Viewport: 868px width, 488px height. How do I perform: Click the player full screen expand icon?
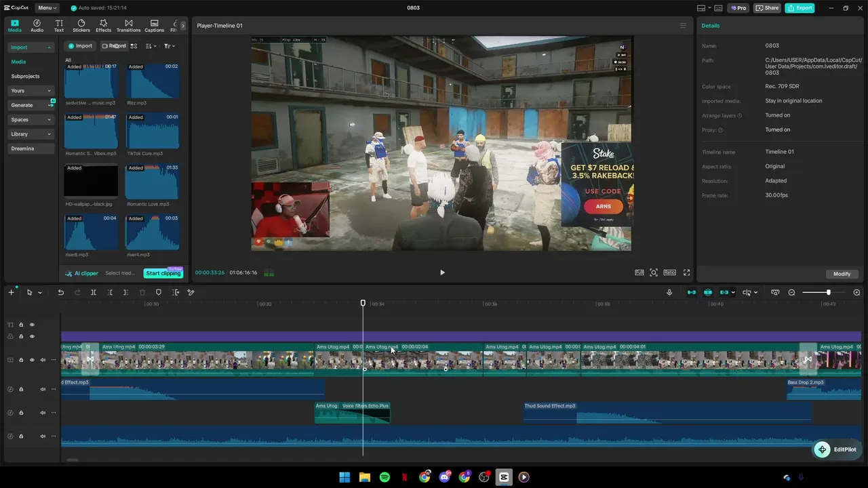686,272
